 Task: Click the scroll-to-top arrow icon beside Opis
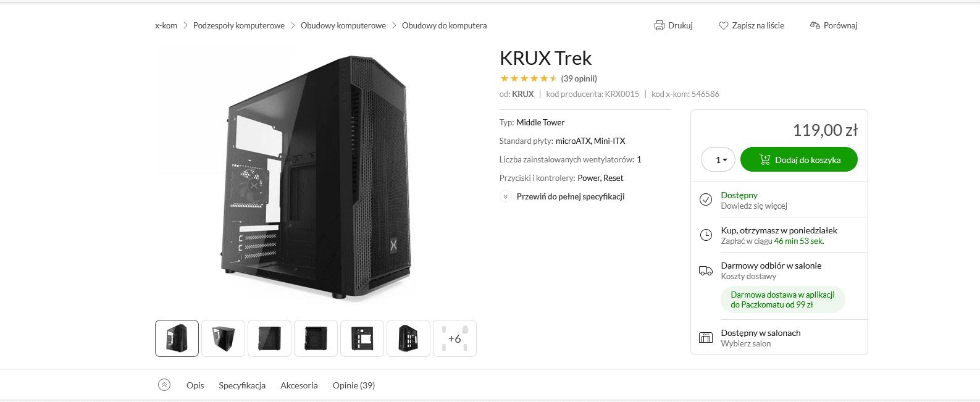(164, 385)
